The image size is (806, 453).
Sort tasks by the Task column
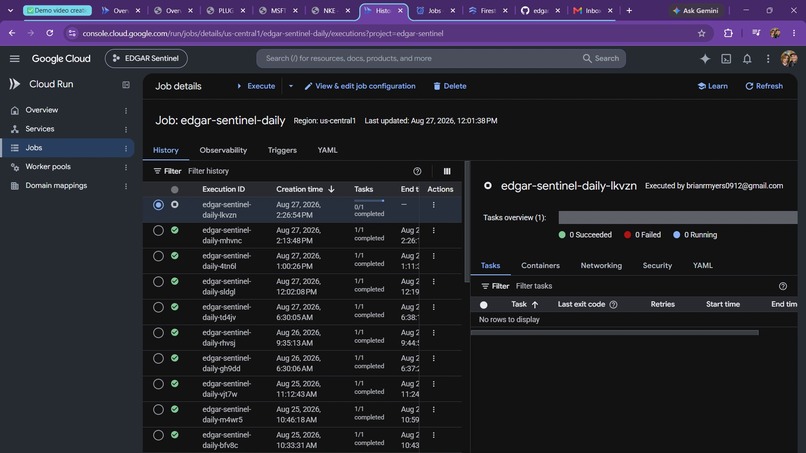(x=524, y=304)
